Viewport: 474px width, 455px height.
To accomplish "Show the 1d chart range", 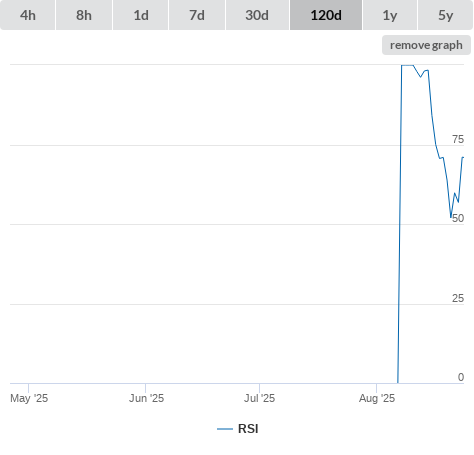I will click(x=141, y=15).
